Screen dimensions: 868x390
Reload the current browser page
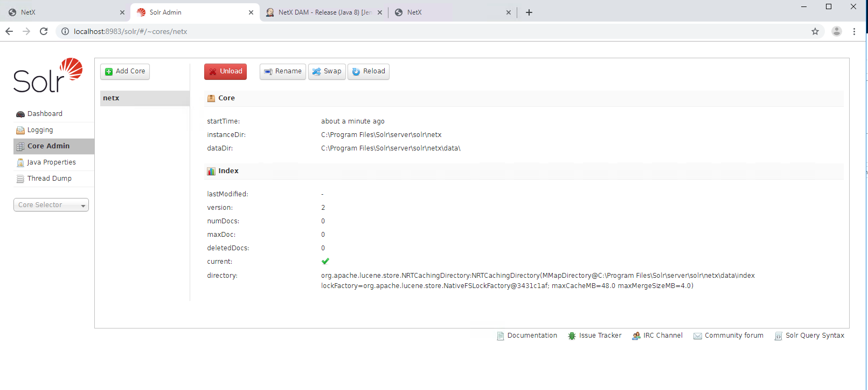pos(44,31)
